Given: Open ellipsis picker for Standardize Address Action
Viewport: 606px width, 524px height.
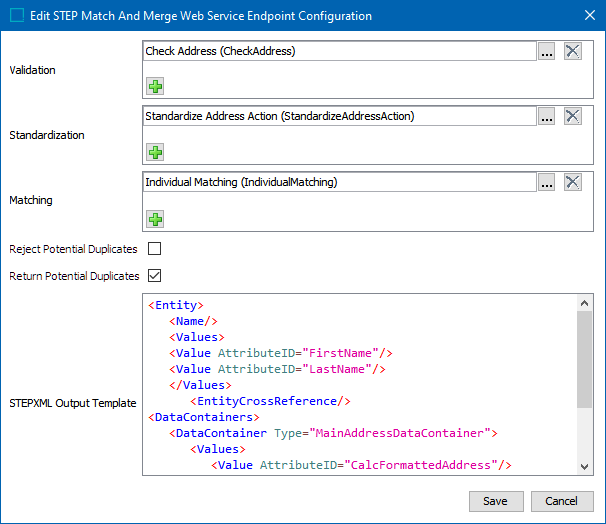Looking at the screenshot, I should coord(546,117).
